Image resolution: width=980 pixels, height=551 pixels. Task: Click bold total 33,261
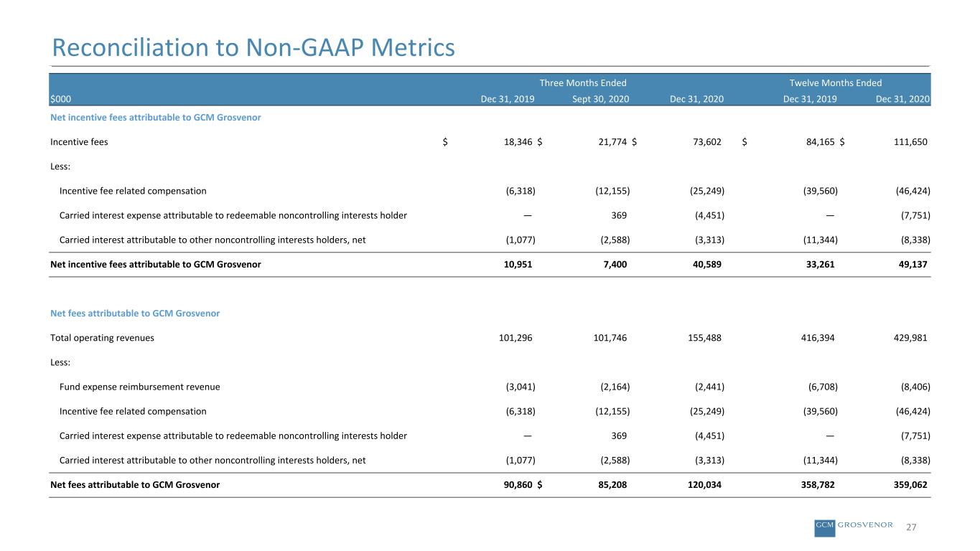[x=821, y=264]
